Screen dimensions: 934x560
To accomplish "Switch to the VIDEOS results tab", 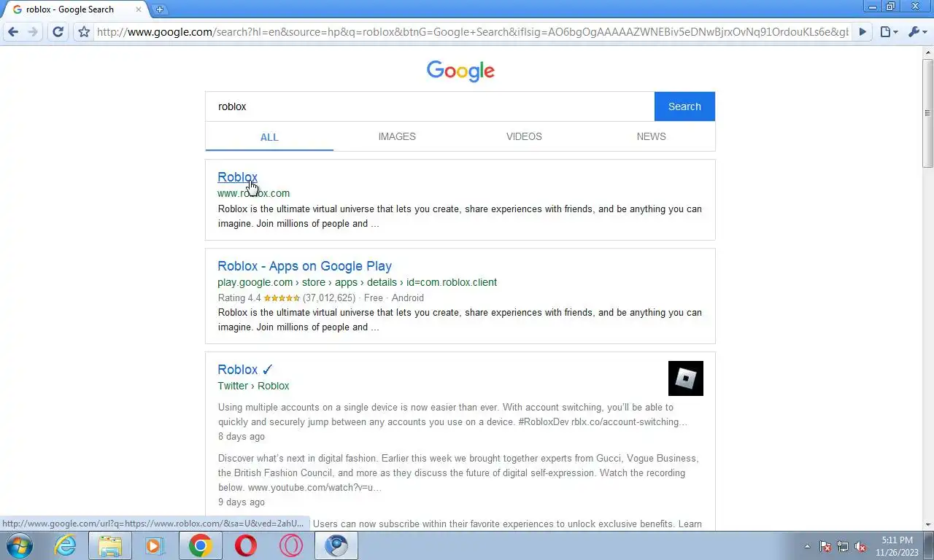I will (x=524, y=136).
